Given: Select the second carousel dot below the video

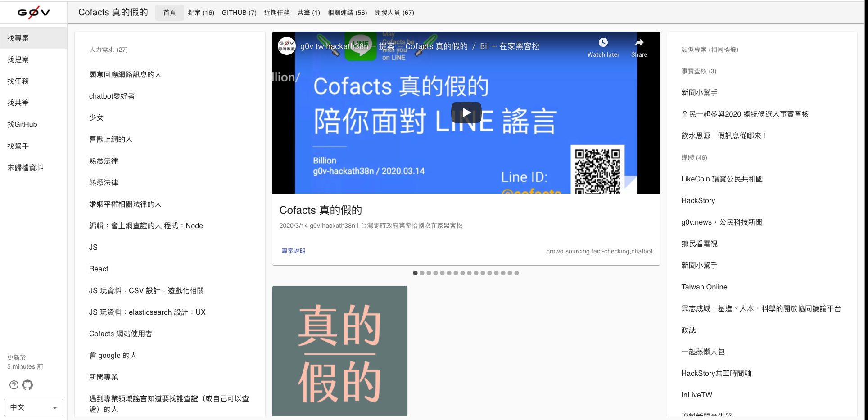Looking at the screenshot, I should pos(422,273).
